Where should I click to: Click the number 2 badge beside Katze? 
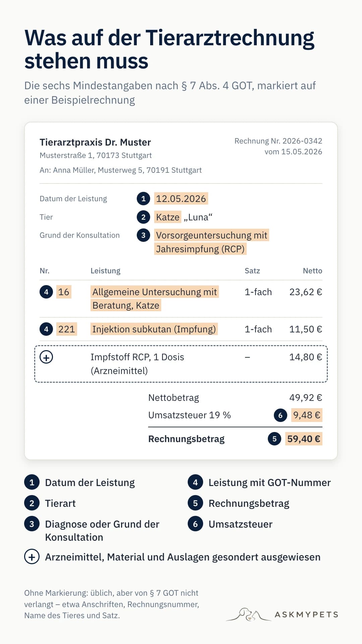coord(143,217)
